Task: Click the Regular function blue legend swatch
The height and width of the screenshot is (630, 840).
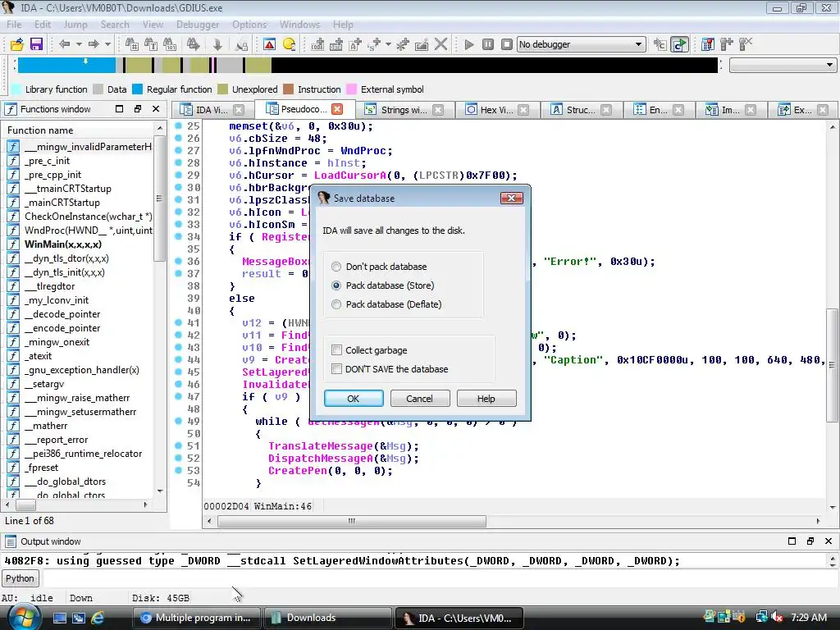Action: 137,89
